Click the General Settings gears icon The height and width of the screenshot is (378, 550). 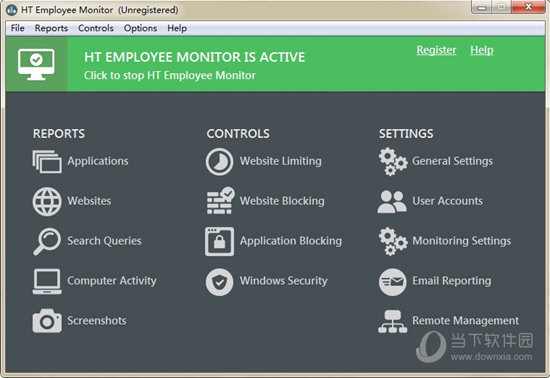point(393,162)
